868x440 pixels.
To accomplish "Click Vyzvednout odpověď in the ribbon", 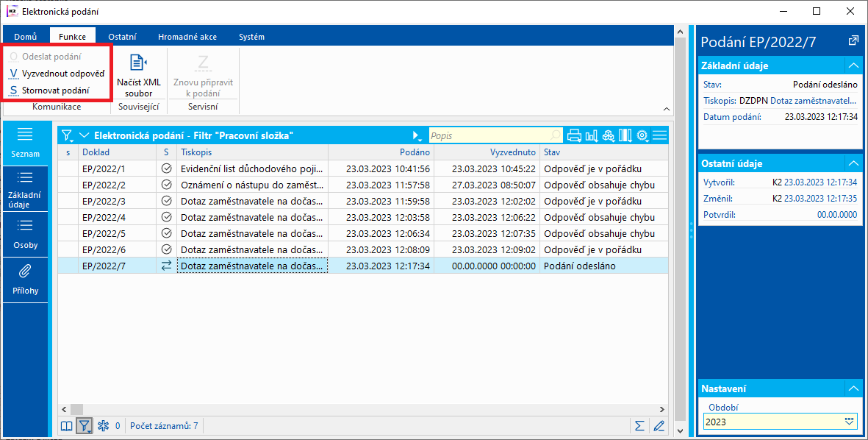I will click(x=57, y=73).
